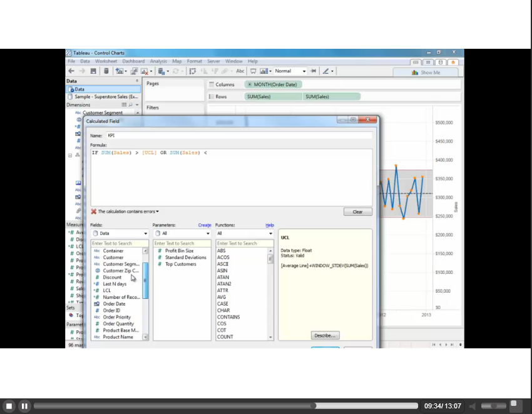Pause the video player
The height and width of the screenshot is (414, 532).
24,406
